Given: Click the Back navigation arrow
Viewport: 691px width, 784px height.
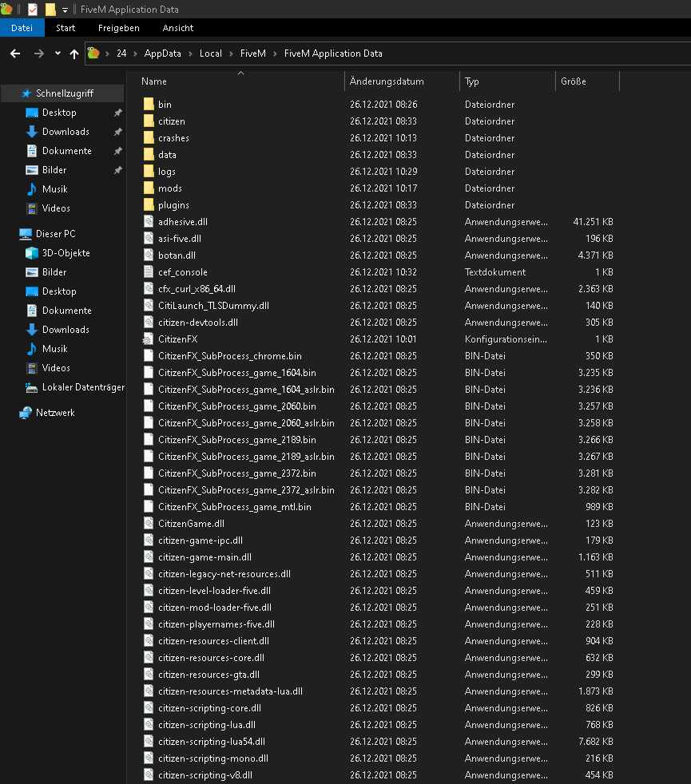Looking at the screenshot, I should tap(15, 53).
